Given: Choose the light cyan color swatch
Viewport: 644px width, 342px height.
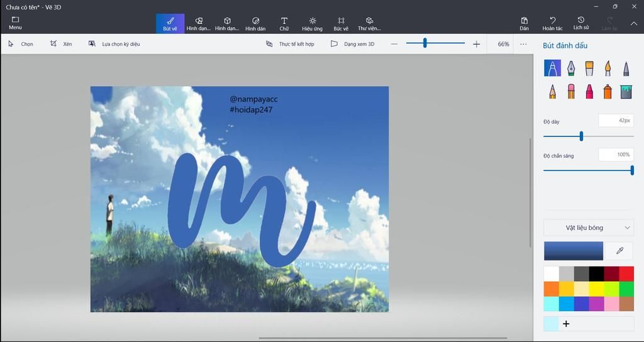Looking at the screenshot, I should tap(551, 304).
